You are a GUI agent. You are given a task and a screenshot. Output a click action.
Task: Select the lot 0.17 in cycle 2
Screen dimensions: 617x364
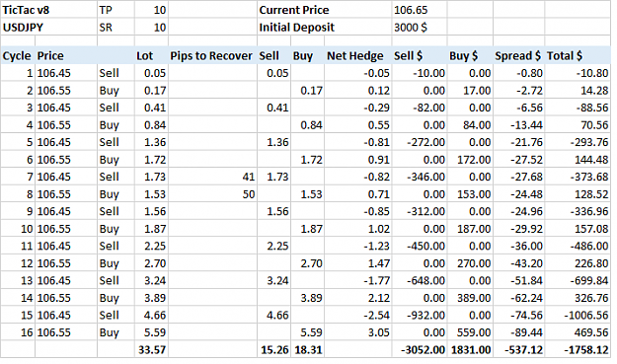(151, 91)
